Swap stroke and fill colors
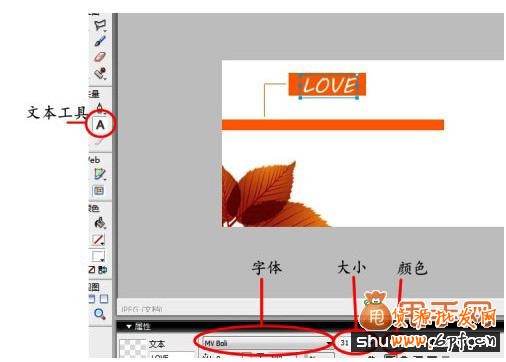This screenshot has height=362, width=506. (102, 270)
